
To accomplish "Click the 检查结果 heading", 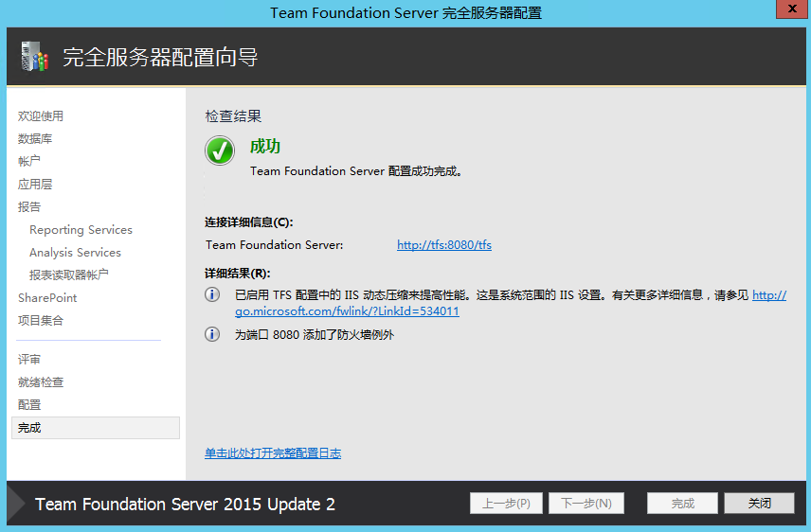I will coord(233,115).
